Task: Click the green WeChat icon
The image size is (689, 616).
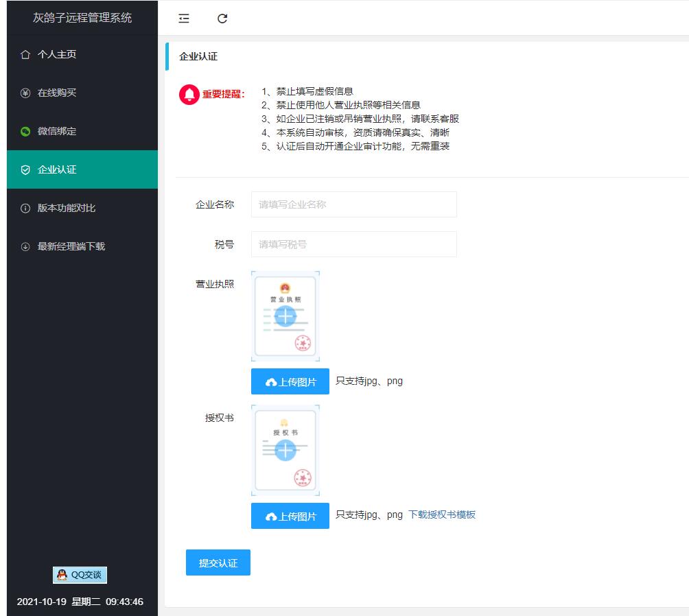Action: [x=25, y=131]
